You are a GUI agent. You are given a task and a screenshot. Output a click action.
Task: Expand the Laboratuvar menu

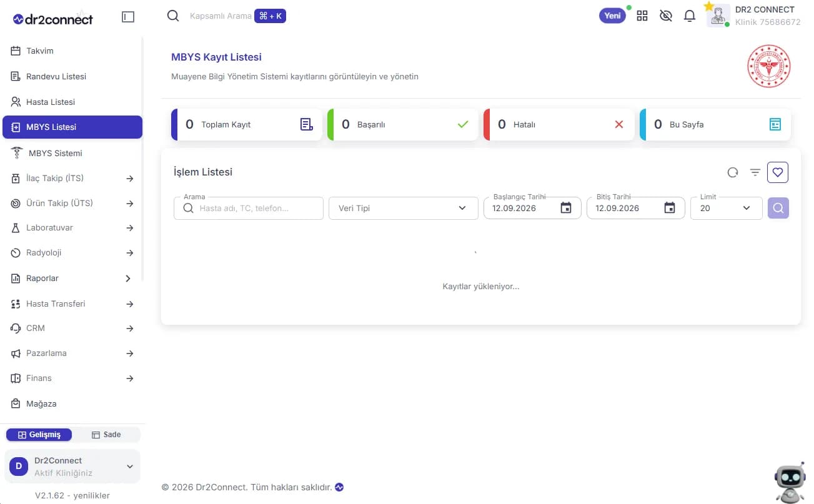(72, 228)
